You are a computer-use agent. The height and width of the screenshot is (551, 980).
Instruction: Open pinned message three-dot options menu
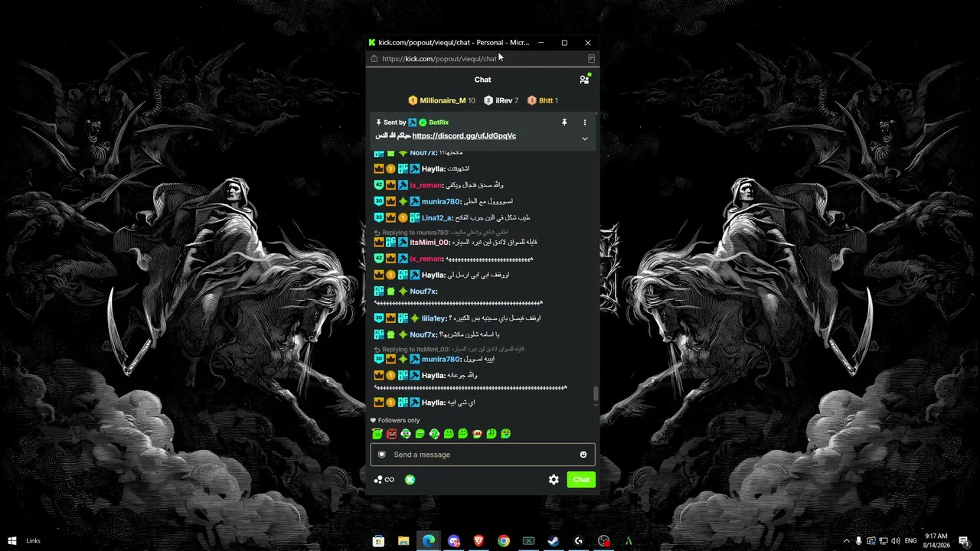tap(585, 122)
